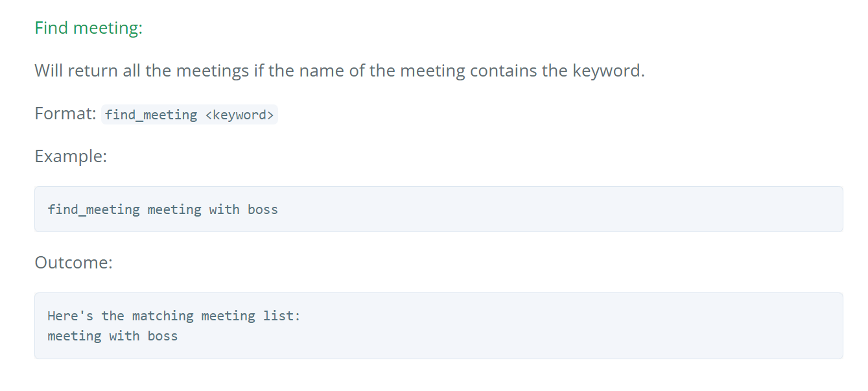Click "find_meeting" at the start of the example block
868x391 pixels.
click(x=93, y=209)
